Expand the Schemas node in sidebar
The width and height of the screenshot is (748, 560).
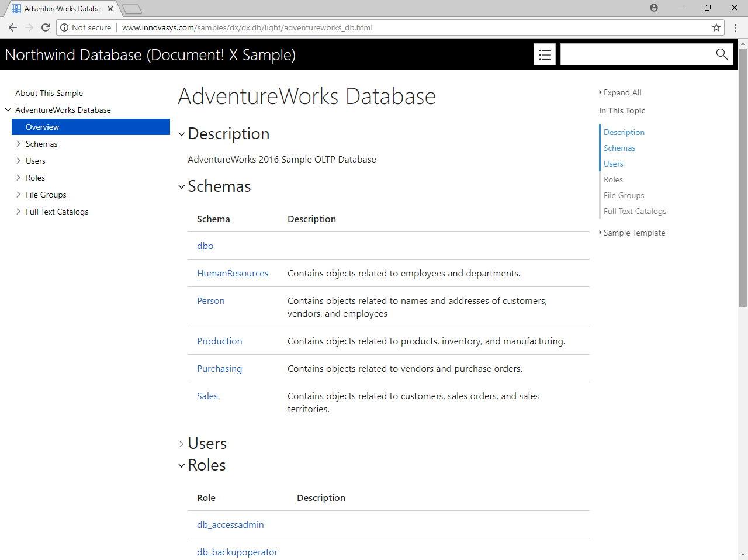pos(19,144)
